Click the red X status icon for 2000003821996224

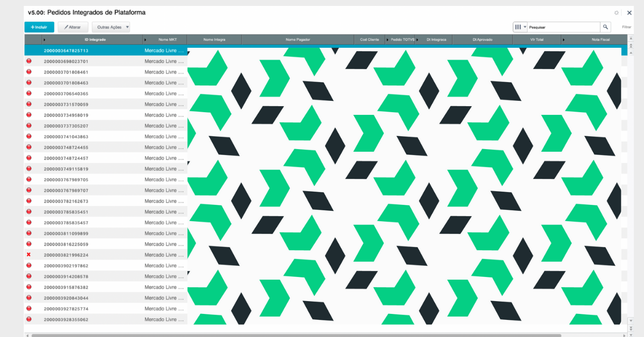point(28,255)
